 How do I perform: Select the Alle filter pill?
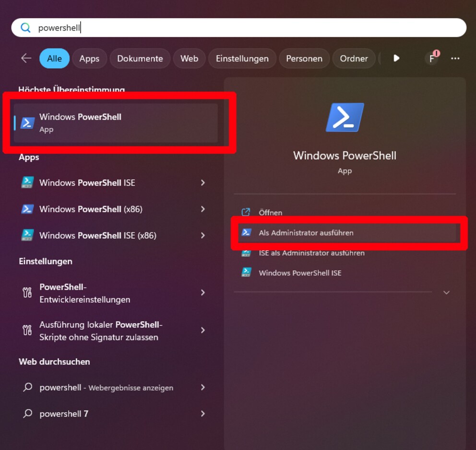54,58
